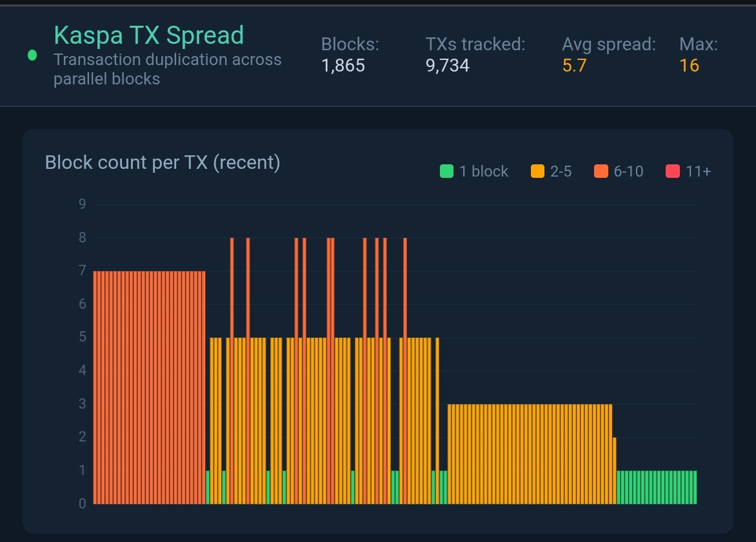Click the y-axis tick label 4

pyautogui.click(x=83, y=371)
